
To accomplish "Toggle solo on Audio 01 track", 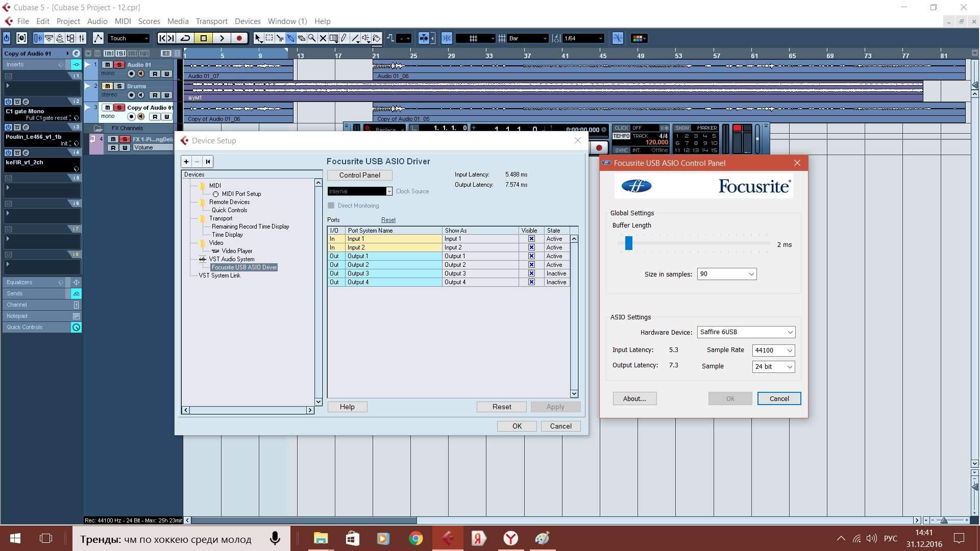I will [x=119, y=65].
